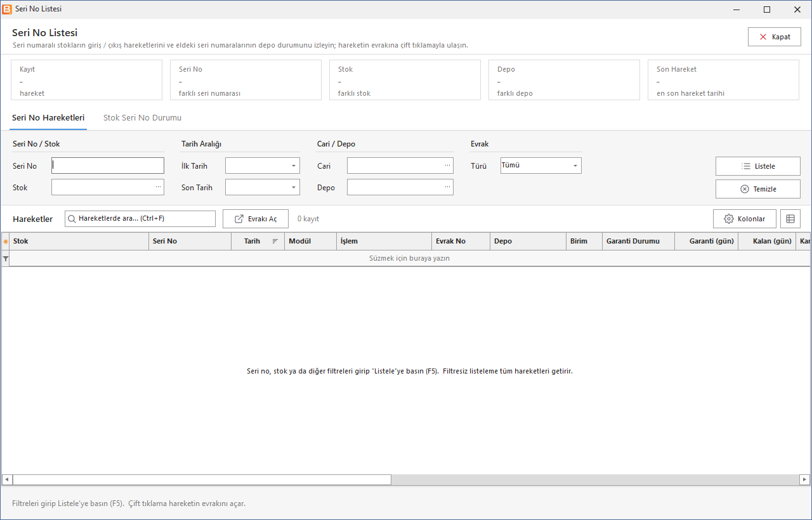This screenshot has width=812, height=520.
Task: Click the left arrow of the horizontal scrollbar
Action: pos(7,480)
